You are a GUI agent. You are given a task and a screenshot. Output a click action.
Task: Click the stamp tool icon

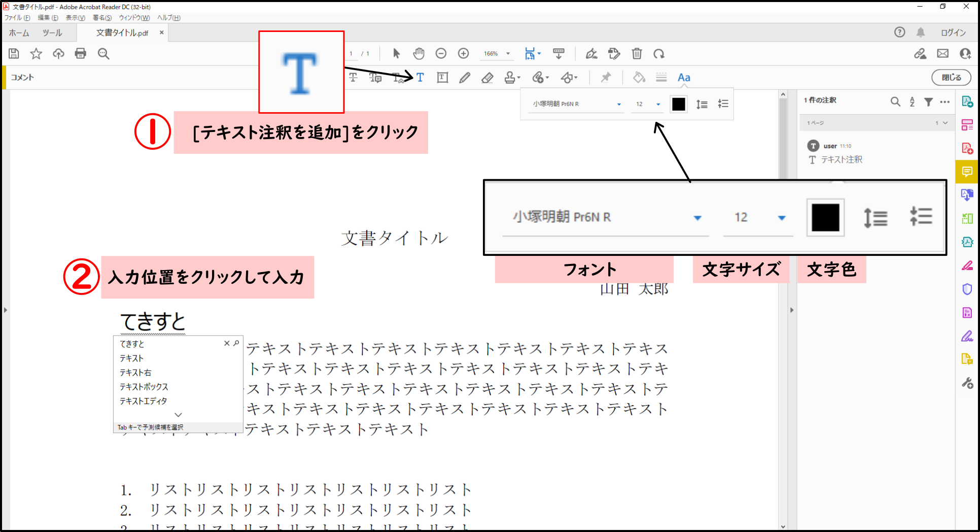(x=510, y=78)
